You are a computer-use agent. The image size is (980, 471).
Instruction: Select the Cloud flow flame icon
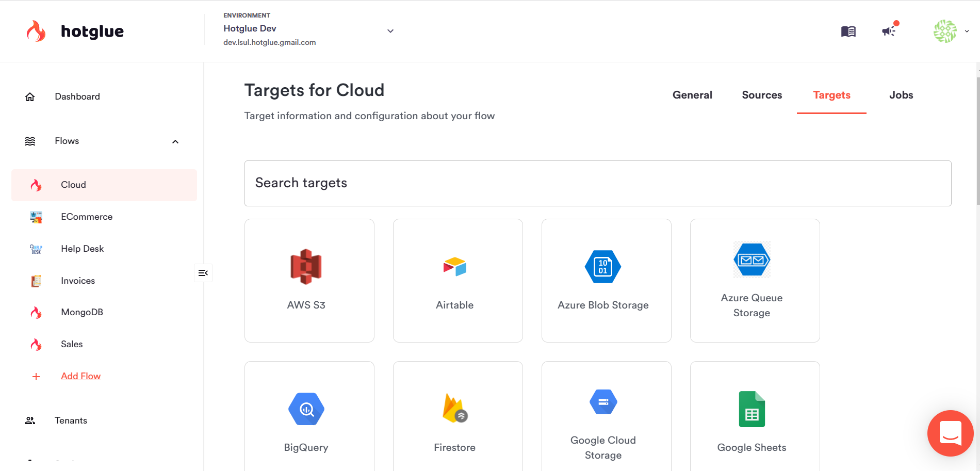tap(36, 185)
